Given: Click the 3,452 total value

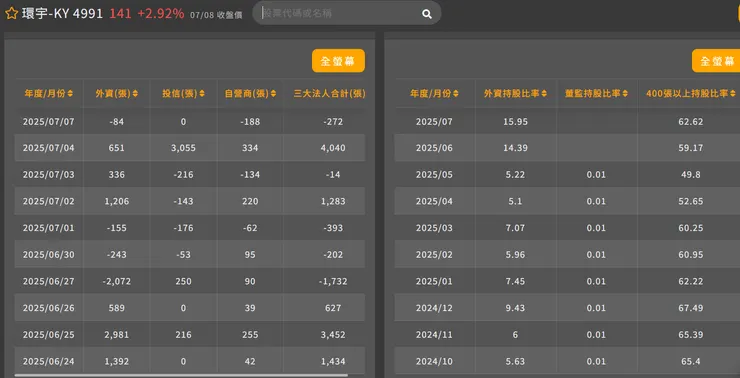Looking at the screenshot, I should pyautogui.click(x=333, y=335).
